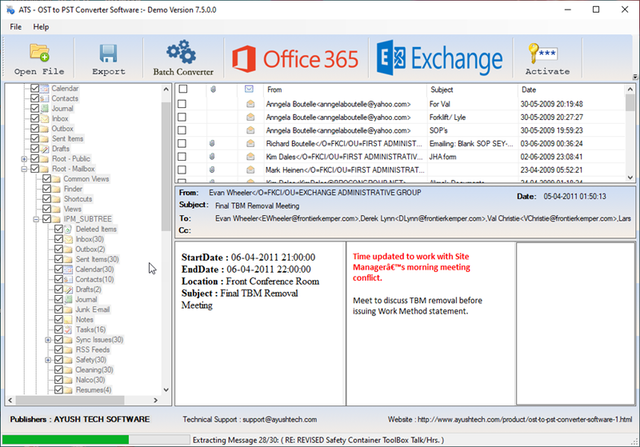Toggle checkbox for the 'For Val' email

tap(182, 104)
